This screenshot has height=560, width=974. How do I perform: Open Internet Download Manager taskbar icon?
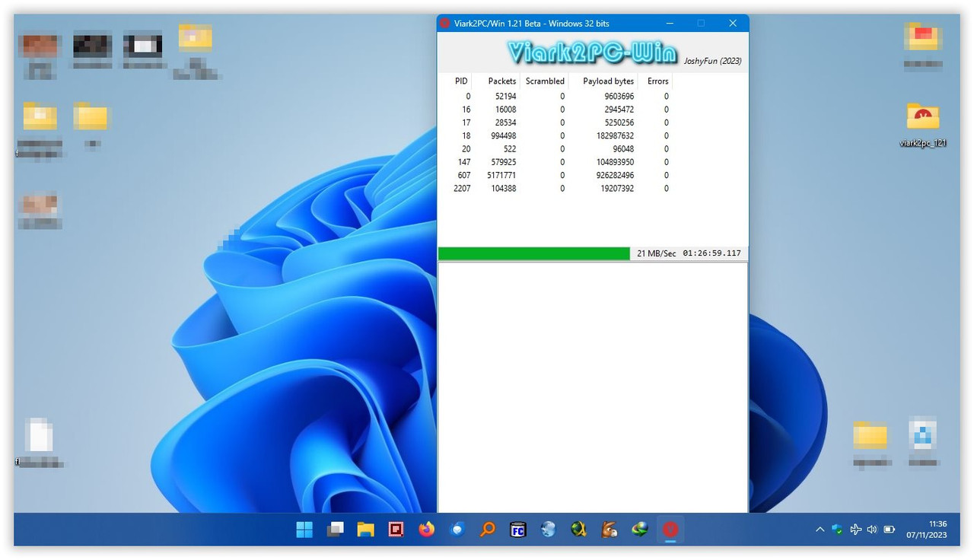(x=640, y=530)
